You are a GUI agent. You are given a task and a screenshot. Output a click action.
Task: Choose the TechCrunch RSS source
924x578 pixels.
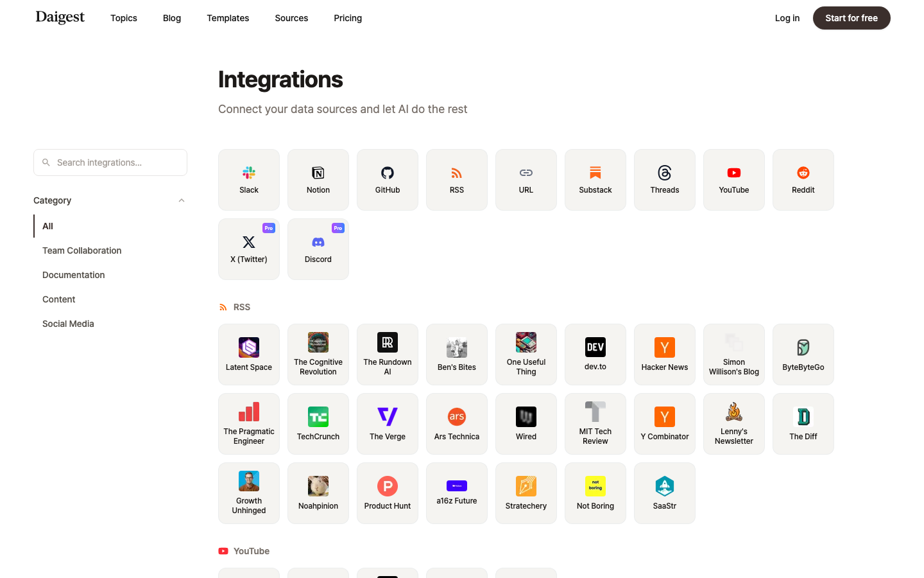pos(318,424)
